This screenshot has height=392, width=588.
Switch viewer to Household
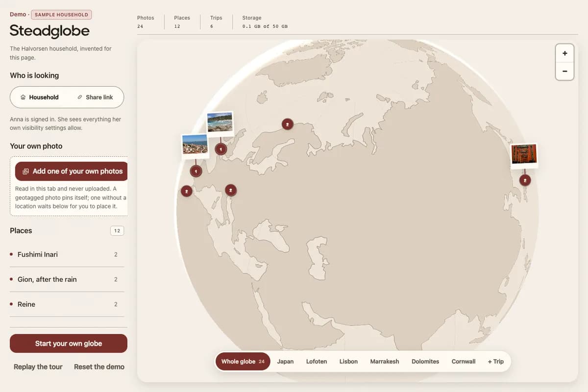(x=39, y=97)
